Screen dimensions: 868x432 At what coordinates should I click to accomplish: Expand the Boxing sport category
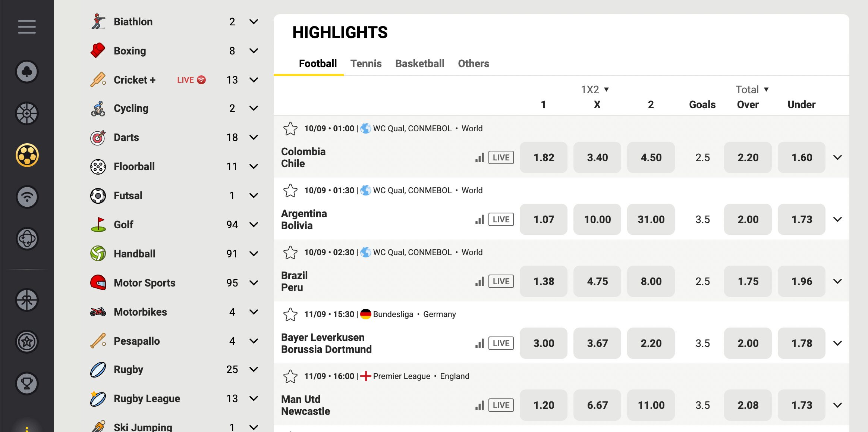(x=254, y=51)
